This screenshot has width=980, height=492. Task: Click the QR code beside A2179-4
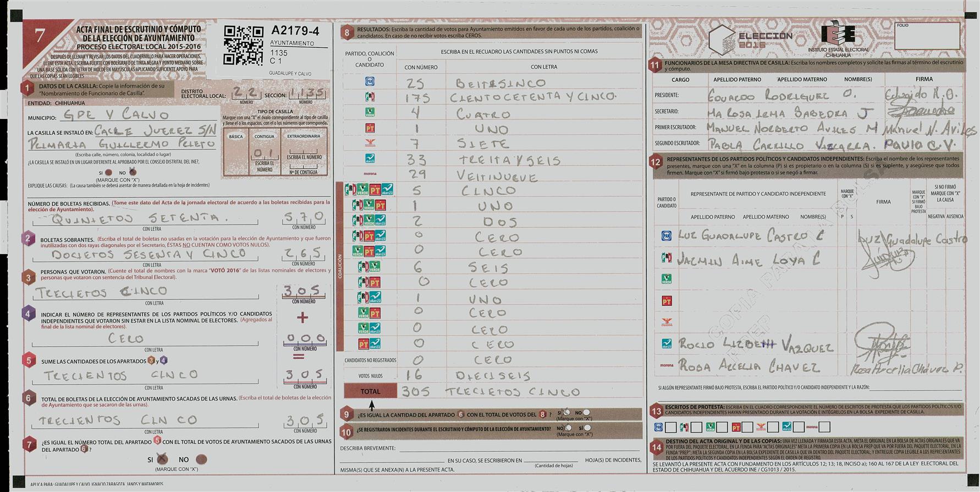(243, 45)
